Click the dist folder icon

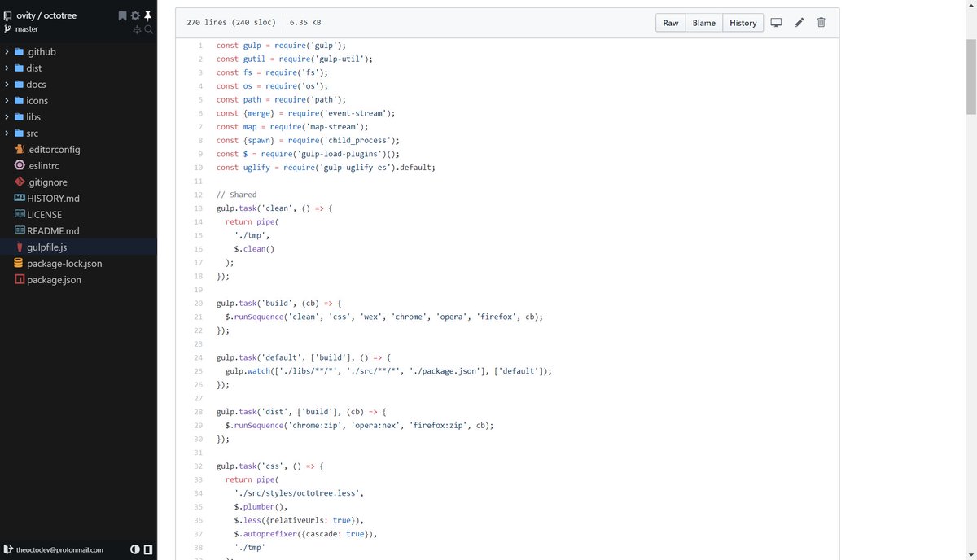coord(20,68)
